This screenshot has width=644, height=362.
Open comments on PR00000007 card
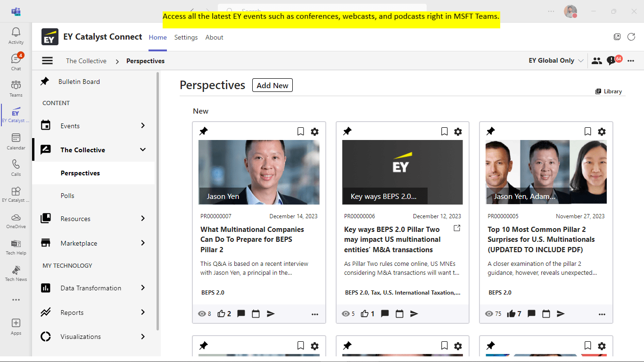coord(241,313)
